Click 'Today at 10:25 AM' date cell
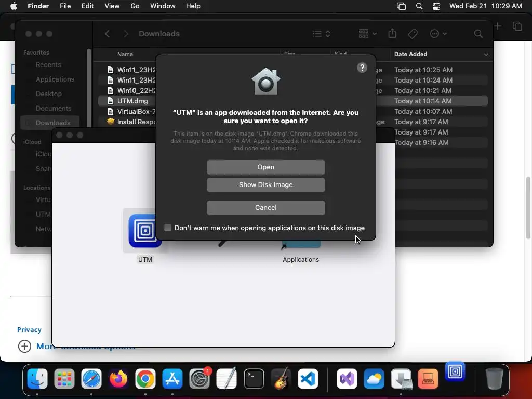 coord(423,70)
